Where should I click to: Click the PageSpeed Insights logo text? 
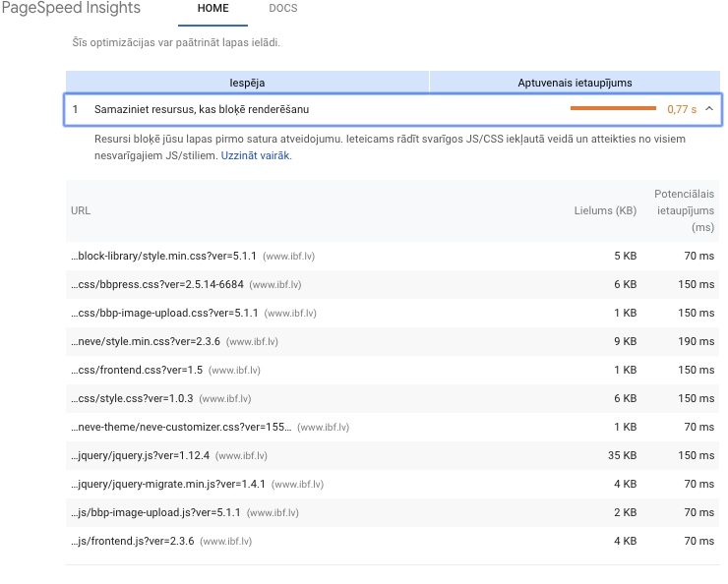71,9
